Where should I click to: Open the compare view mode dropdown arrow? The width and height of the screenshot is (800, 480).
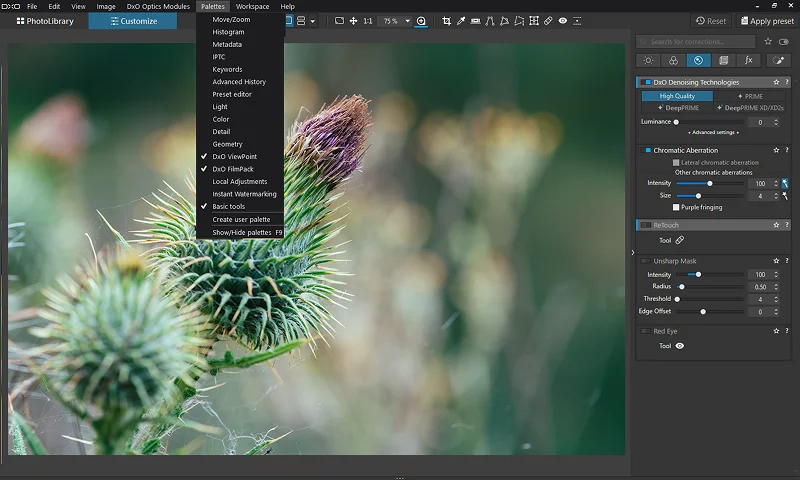(312, 21)
